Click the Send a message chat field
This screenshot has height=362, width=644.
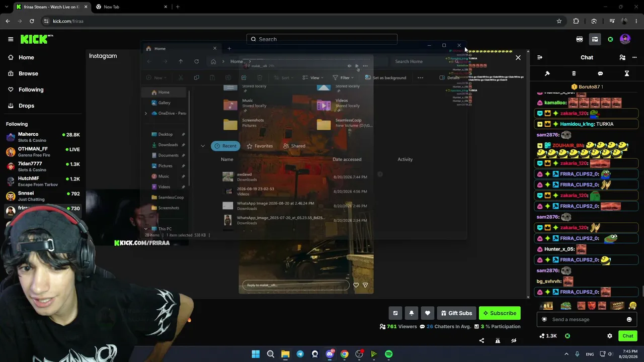pos(586,319)
